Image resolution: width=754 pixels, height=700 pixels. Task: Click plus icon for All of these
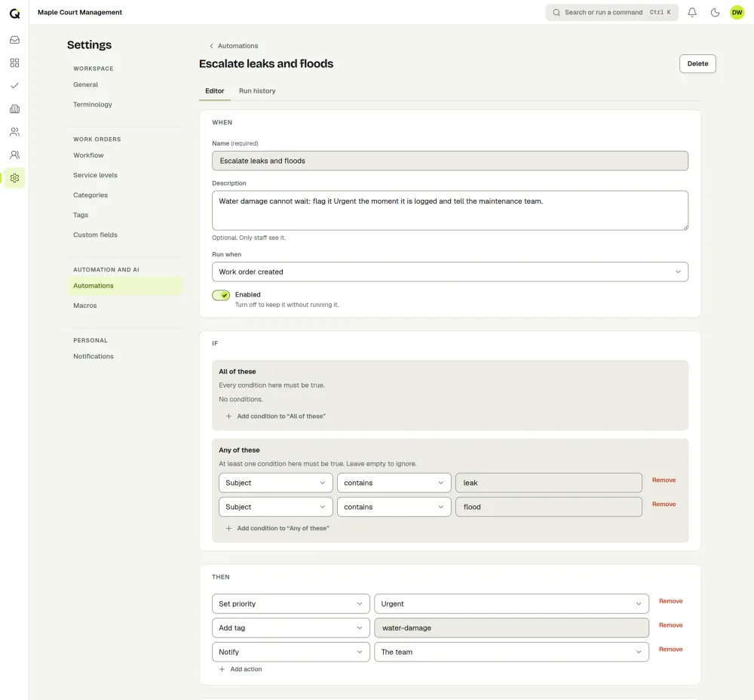229,416
